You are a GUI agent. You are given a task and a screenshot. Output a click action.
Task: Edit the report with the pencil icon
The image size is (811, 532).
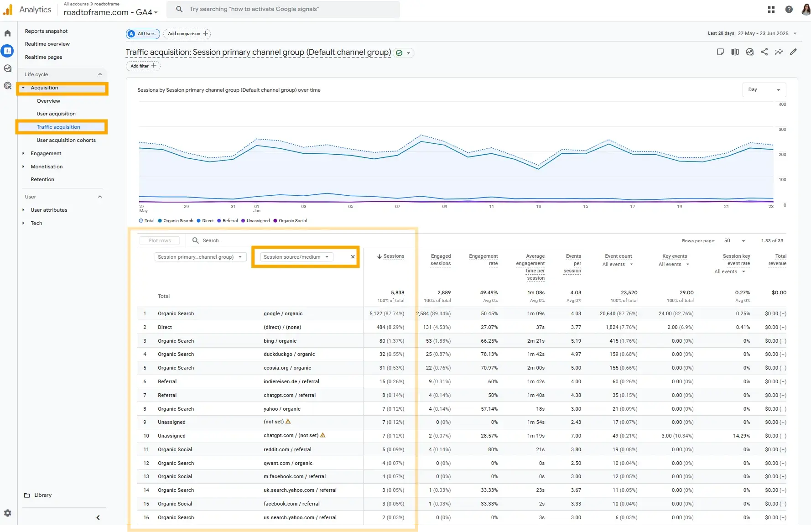pos(794,52)
